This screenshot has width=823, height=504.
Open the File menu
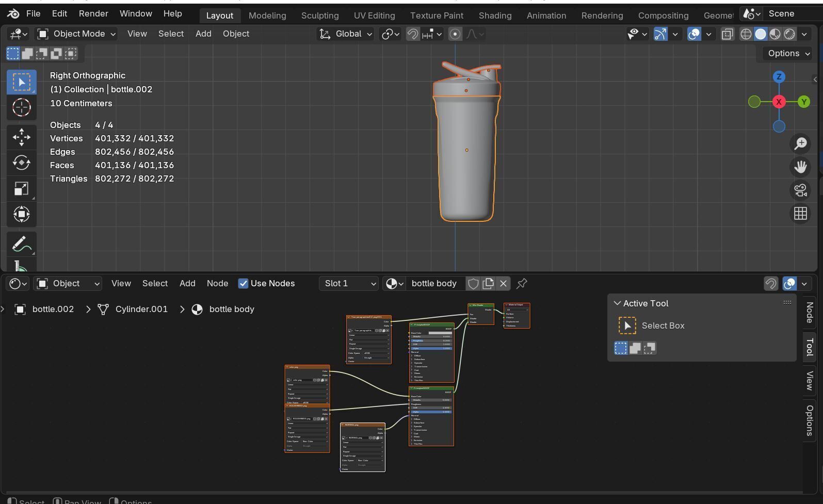pyautogui.click(x=33, y=14)
